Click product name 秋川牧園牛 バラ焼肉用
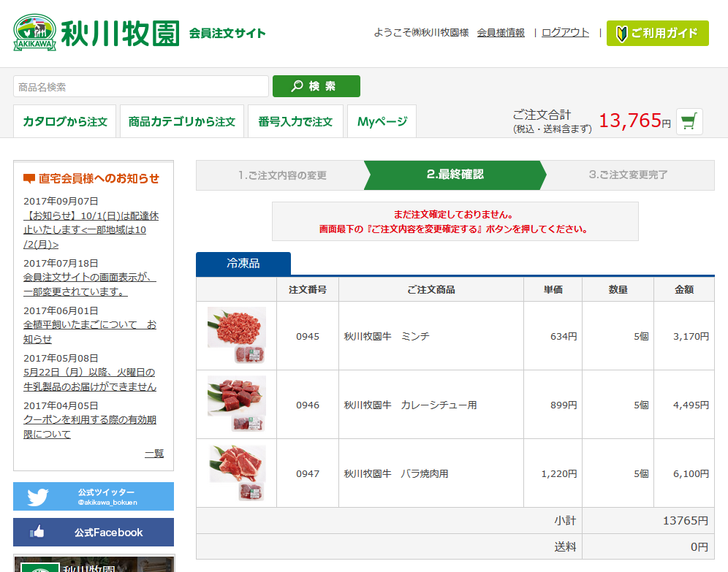Viewport: 728px width, 572px height. pyautogui.click(x=396, y=473)
